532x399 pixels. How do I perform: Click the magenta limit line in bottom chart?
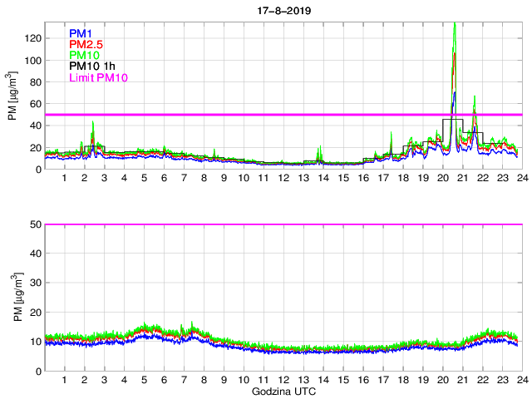point(283,224)
